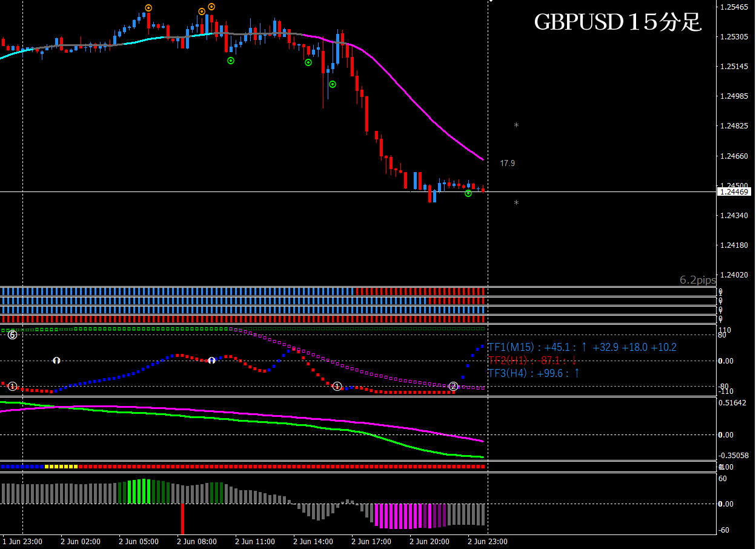This screenshot has width=756, height=549.
Task: Click the 2 Jun 23:00 time label
Action: 488,542
